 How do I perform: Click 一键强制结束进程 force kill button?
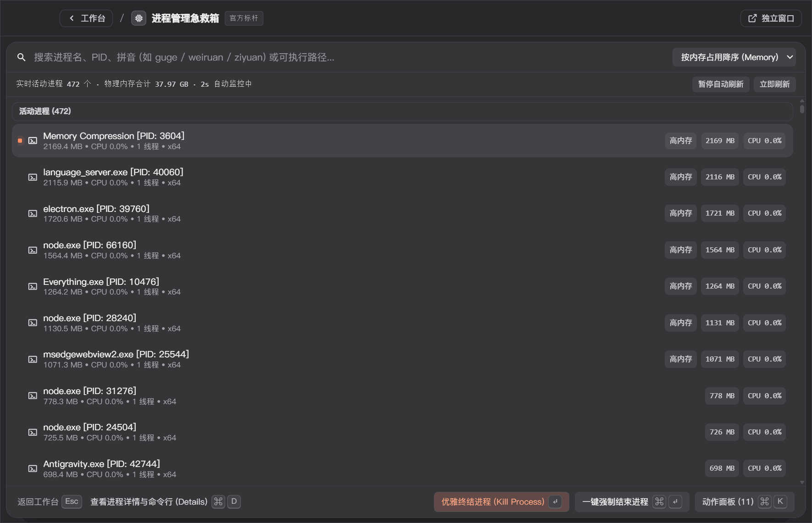[632, 502]
